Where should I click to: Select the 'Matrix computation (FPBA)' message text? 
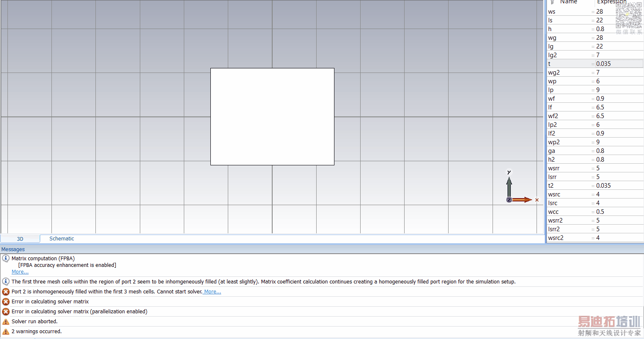tap(43, 259)
